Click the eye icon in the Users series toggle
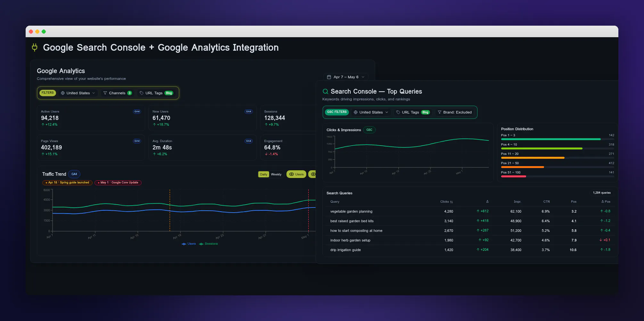This screenshot has width=644, height=321. (292, 174)
